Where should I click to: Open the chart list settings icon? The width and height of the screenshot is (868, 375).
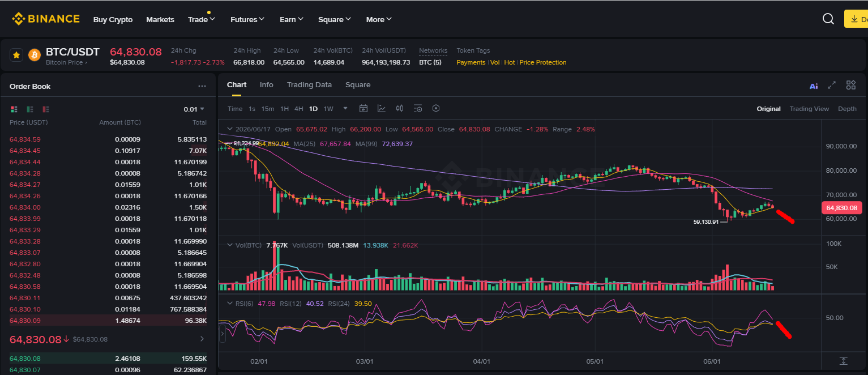pyautogui.click(x=418, y=108)
